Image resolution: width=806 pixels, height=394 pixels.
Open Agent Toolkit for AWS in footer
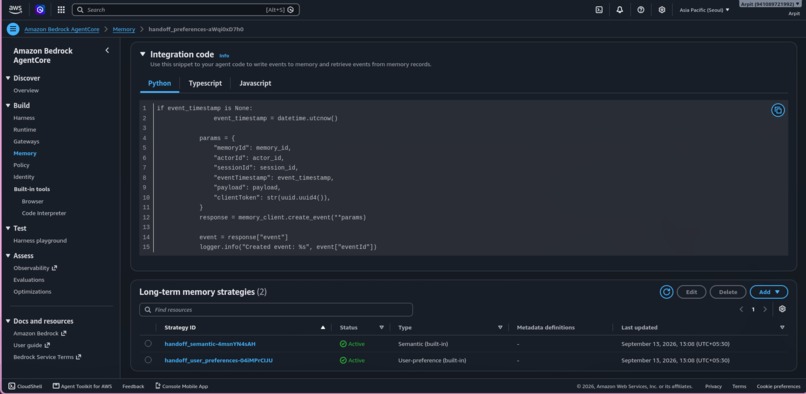pyautogui.click(x=82, y=386)
